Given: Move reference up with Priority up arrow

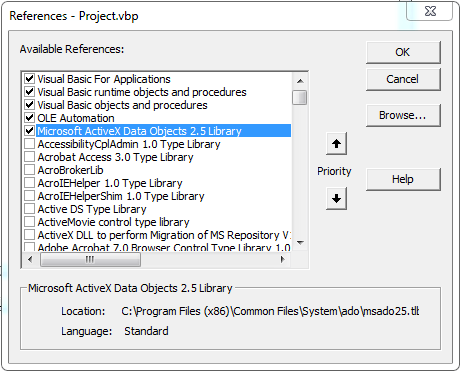Looking at the screenshot, I should (x=336, y=144).
